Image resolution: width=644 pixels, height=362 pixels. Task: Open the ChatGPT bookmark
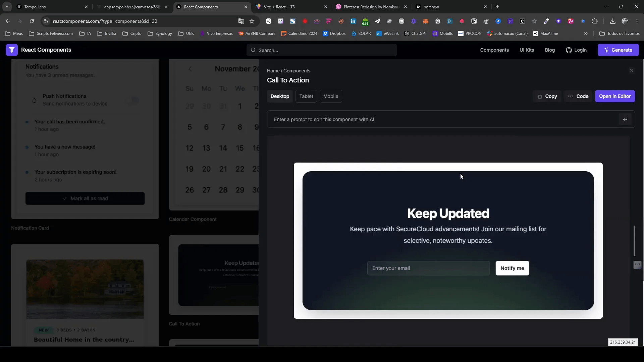pos(416,34)
